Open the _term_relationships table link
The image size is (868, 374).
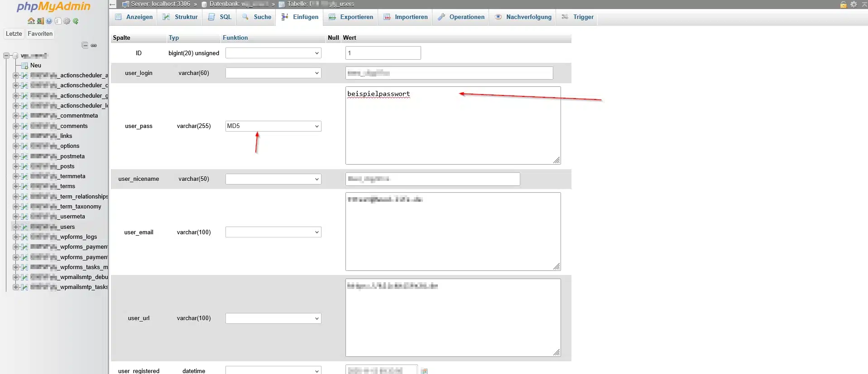(69, 197)
